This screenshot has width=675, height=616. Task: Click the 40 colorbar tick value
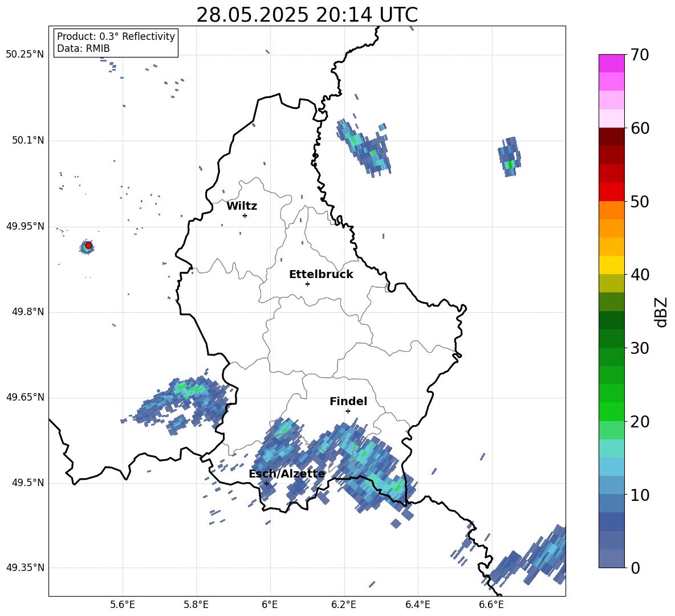click(x=640, y=275)
